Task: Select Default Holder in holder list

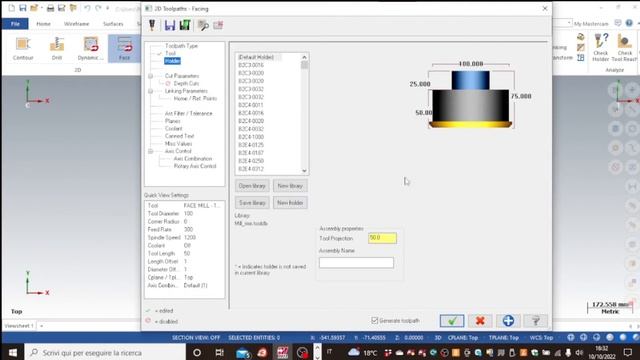Action: coord(256,57)
